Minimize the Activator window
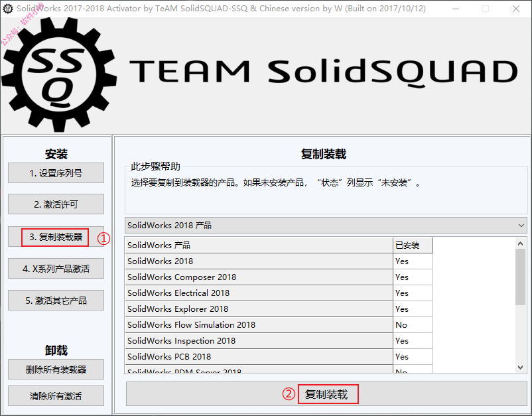Image resolution: width=532 pixels, height=416 pixels. click(x=456, y=9)
